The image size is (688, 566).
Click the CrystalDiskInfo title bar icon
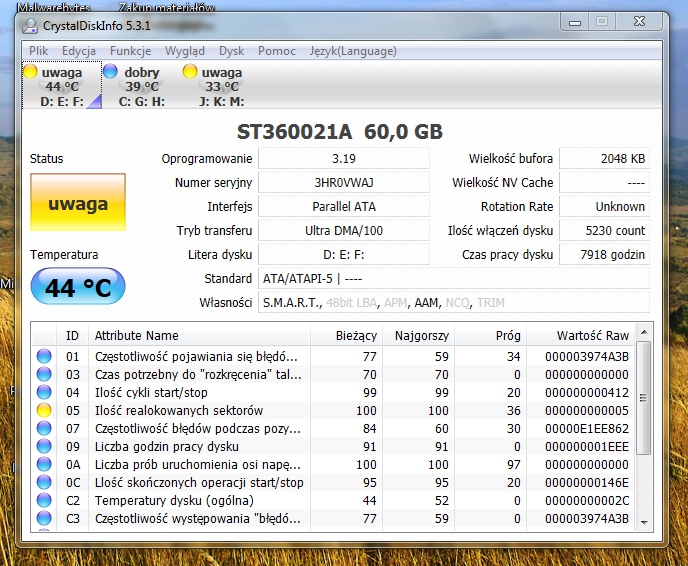click(30, 26)
